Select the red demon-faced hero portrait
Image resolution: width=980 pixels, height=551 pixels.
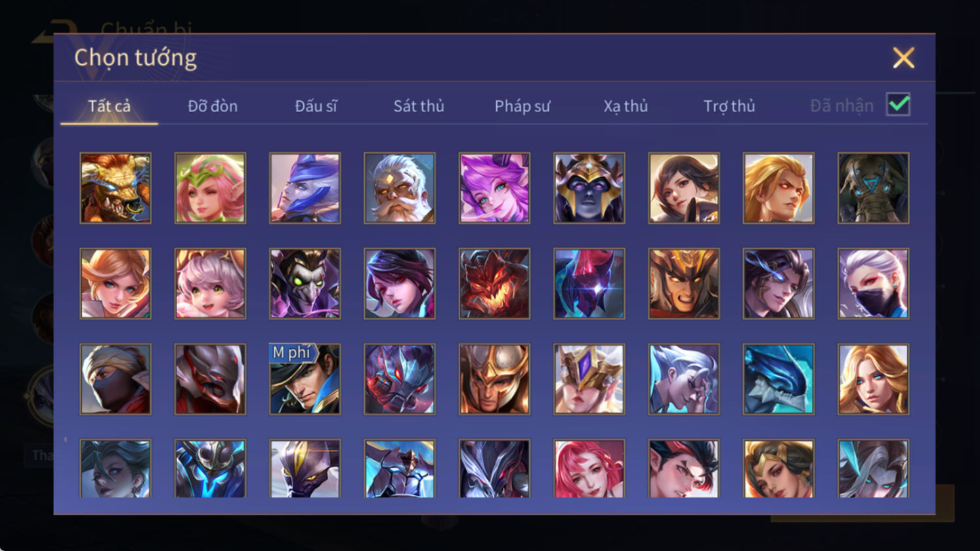pyautogui.click(x=494, y=283)
